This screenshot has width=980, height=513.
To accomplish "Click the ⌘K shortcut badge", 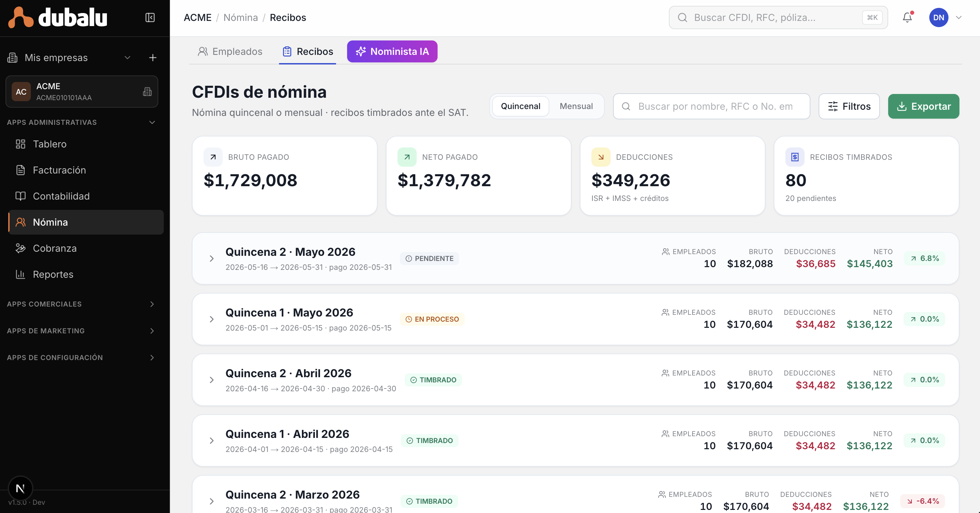I will click(872, 17).
